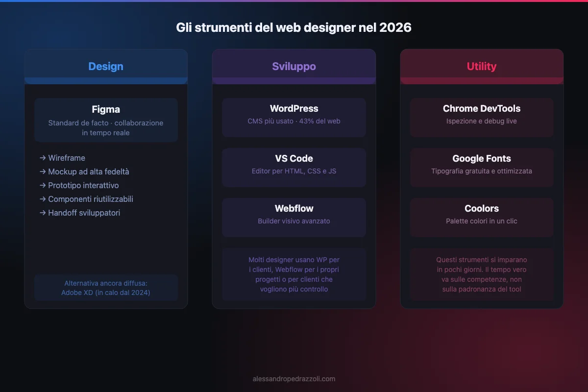Click "Mockup ad alta fedeltà" list item
588x392 pixels.
84,171
